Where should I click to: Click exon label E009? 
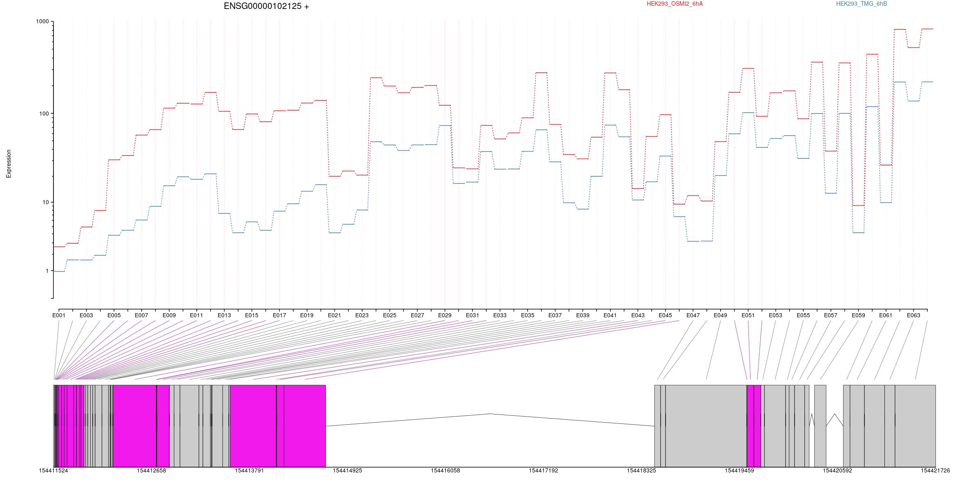coord(169,315)
